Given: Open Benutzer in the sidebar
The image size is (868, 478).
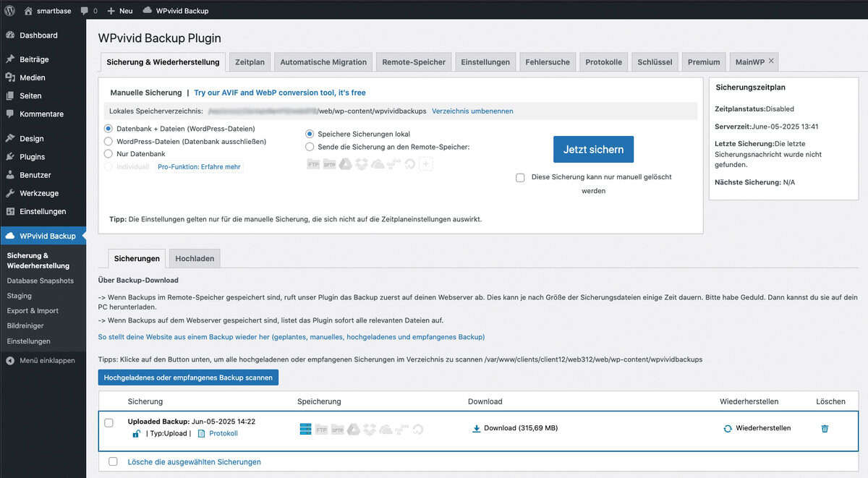Looking at the screenshot, I should (35, 175).
